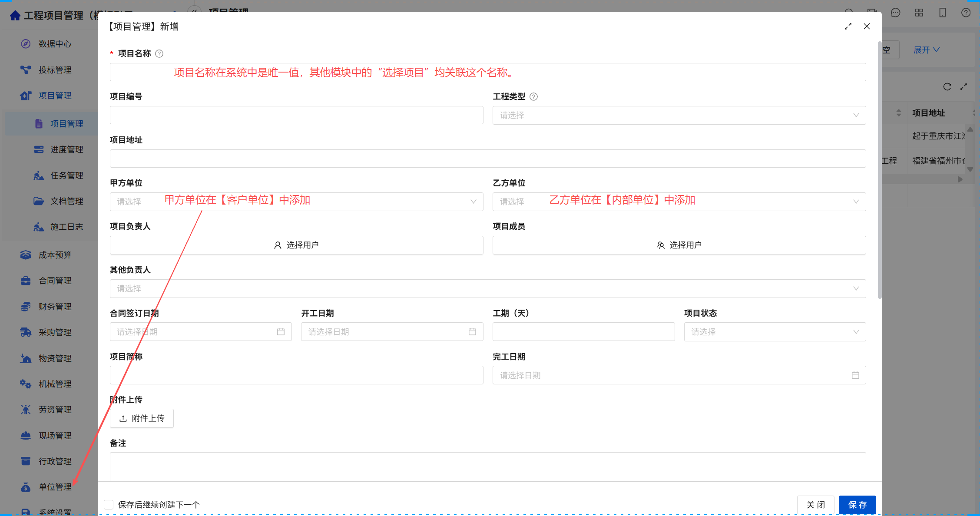This screenshot has height=516, width=980.
Task: Open the 工程类型 dropdown
Action: (679, 115)
